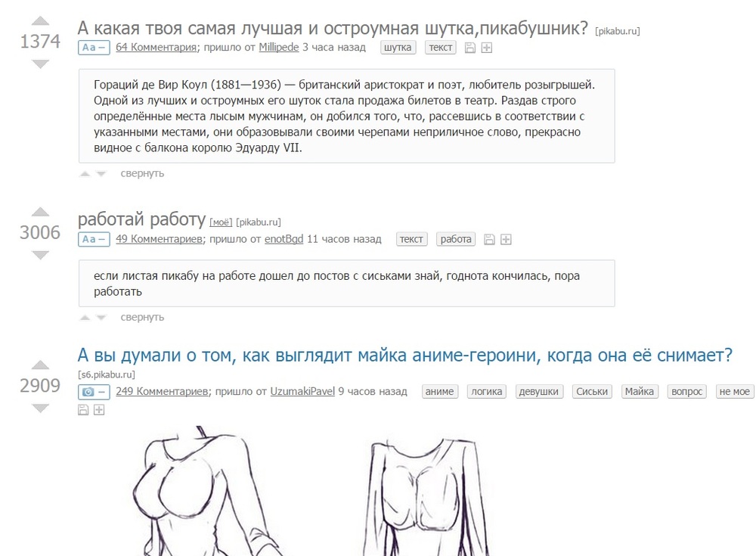Image resolution: width=756 pixels, height=556 pixels.
Task: Save the "работай работу" post with floppy icon
Action: pyautogui.click(x=489, y=239)
